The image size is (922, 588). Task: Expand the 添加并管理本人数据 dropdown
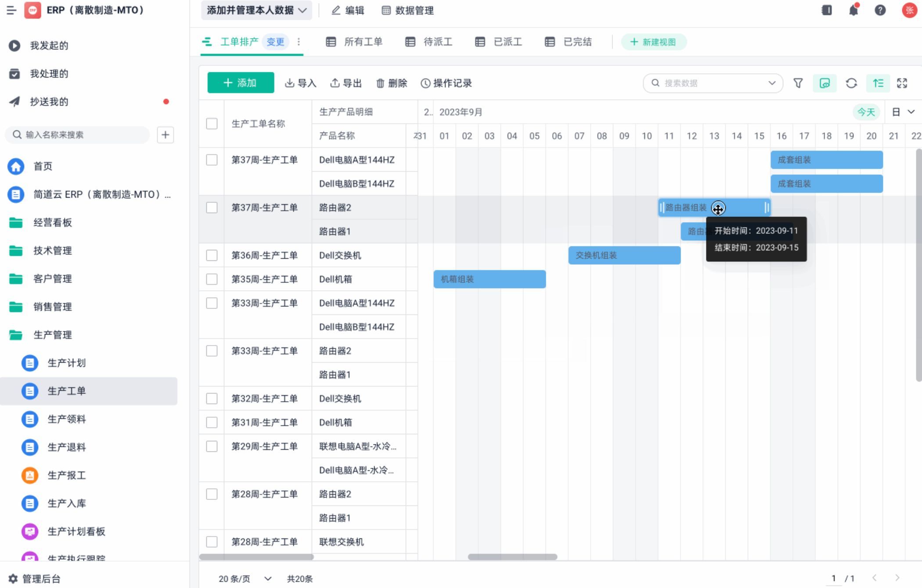click(256, 10)
